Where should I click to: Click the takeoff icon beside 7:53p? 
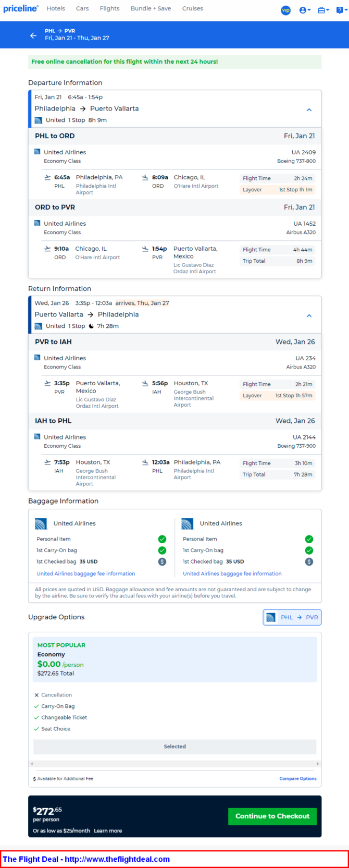coord(47,462)
